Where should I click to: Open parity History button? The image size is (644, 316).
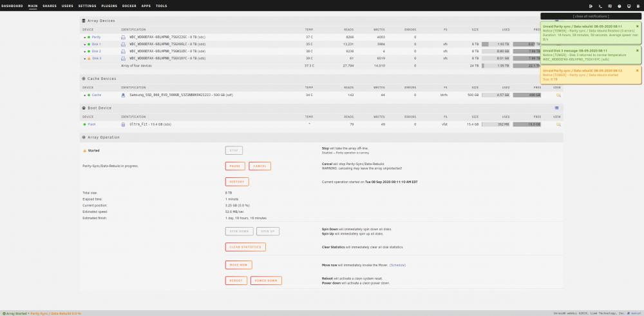(x=237, y=182)
